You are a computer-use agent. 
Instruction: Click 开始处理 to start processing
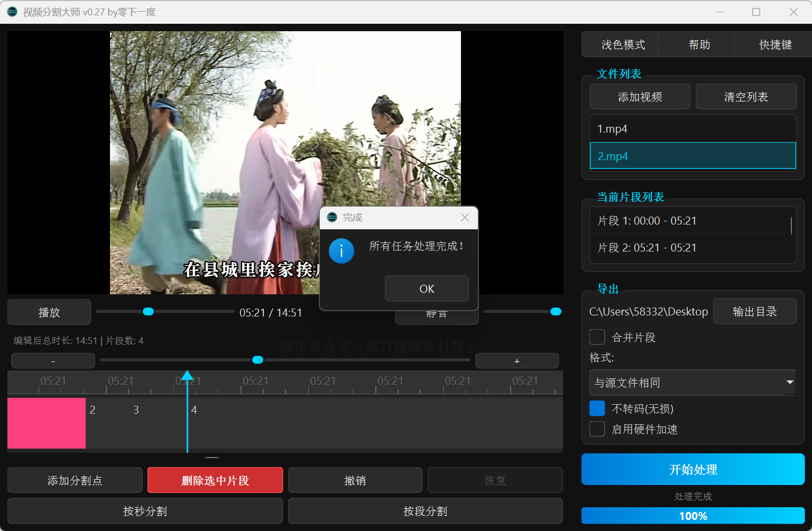pyautogui.click(x=693, y=469)
